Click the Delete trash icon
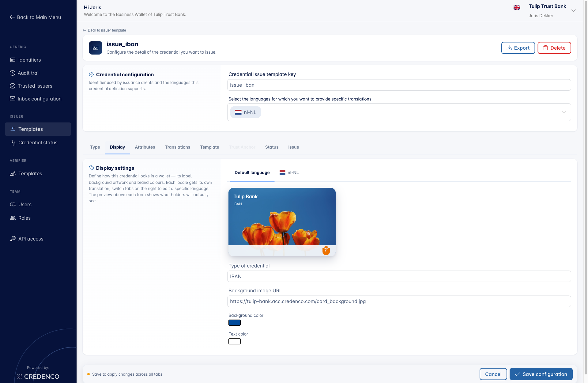Image resolution: width=588 pixels, height=383 pixels. [x=545, y=48]
